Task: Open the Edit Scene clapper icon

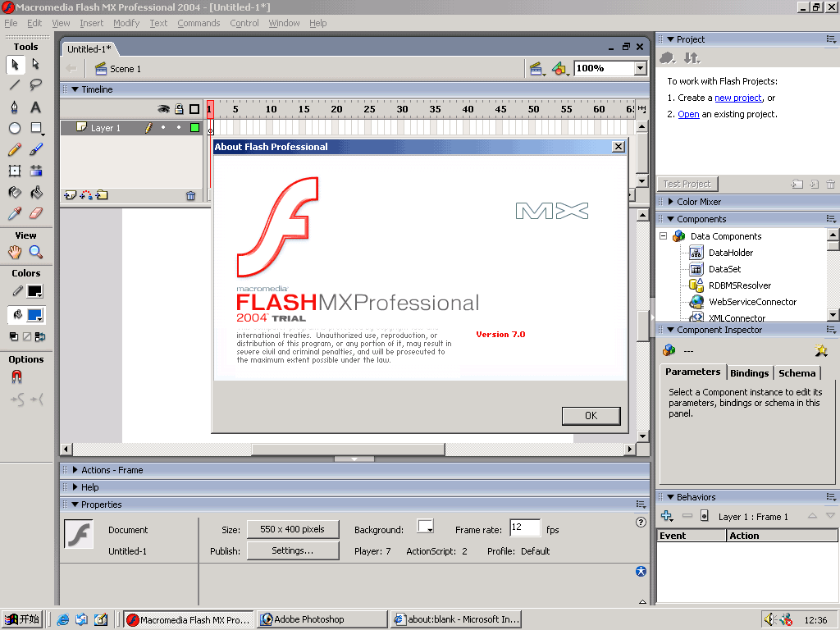Action: 536,69
